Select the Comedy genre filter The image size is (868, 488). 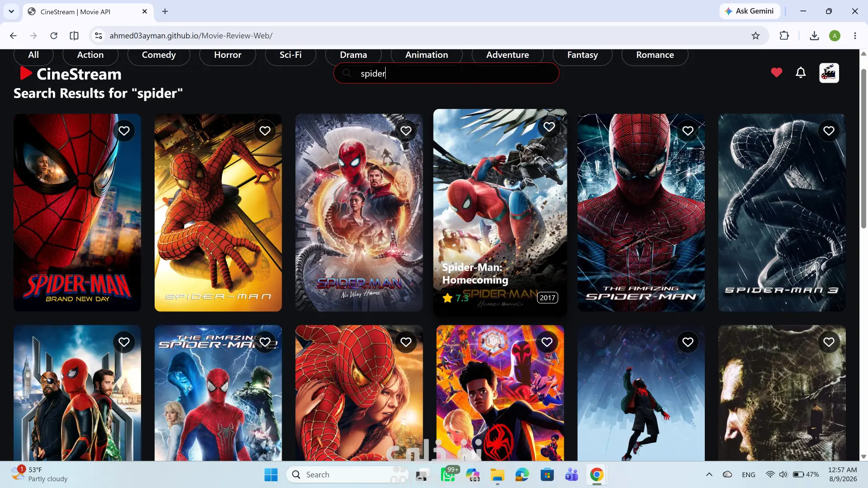(x=159, y=55)
